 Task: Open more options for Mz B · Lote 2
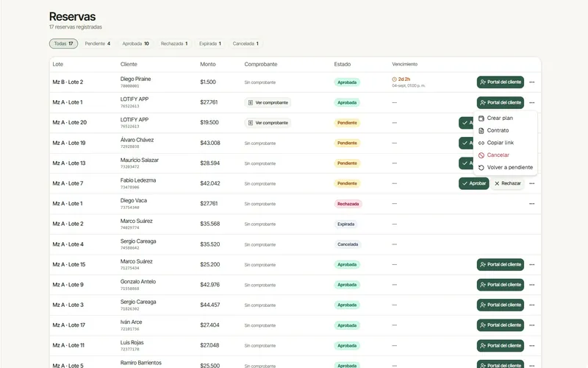pyautogui.click(x=531, y=82)
